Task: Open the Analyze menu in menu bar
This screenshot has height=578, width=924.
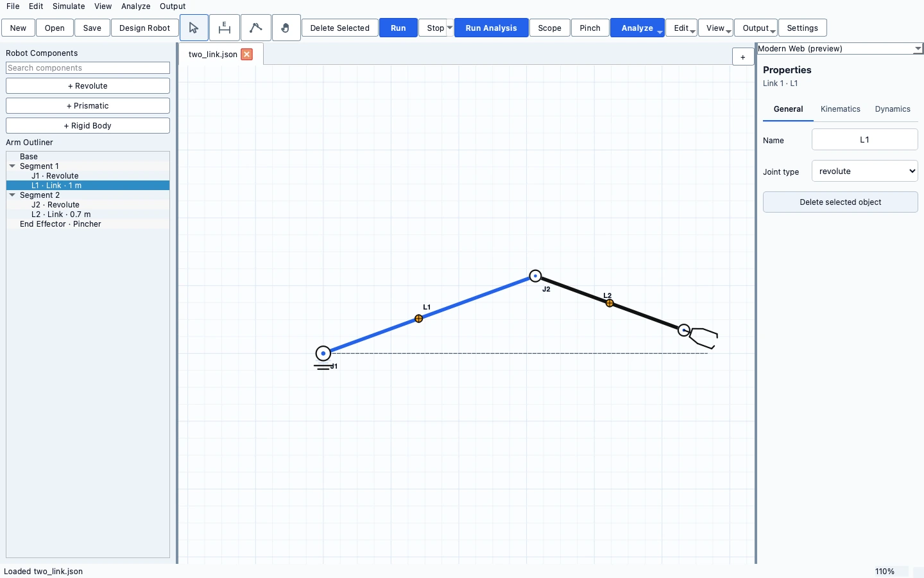Action: pos(136,6)
